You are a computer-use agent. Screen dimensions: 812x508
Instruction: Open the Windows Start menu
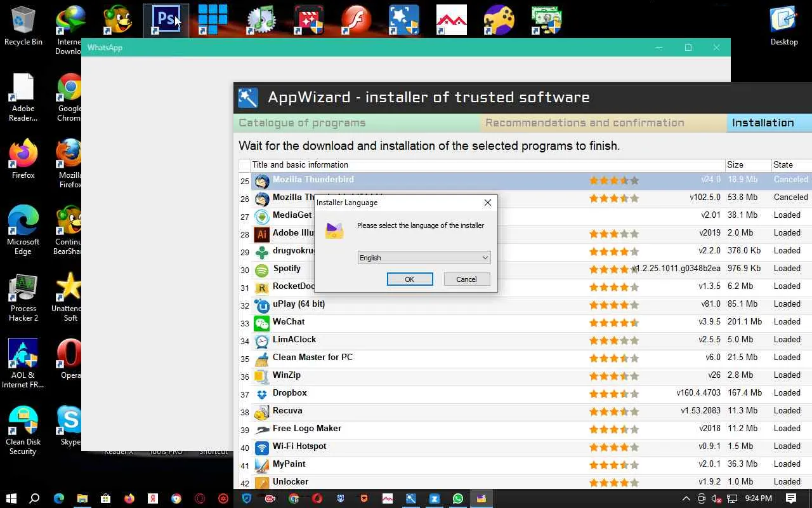[11, 498]
